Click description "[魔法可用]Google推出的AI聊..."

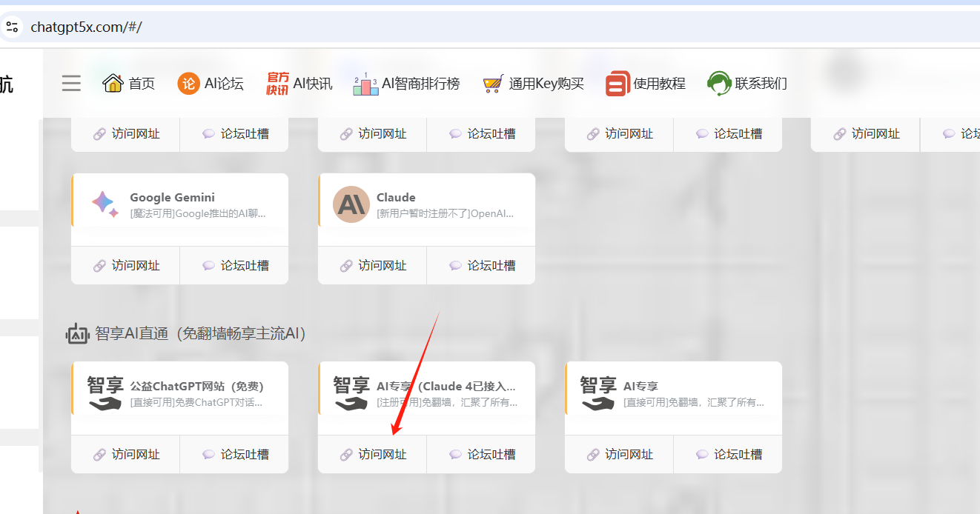tap(197, 213)
